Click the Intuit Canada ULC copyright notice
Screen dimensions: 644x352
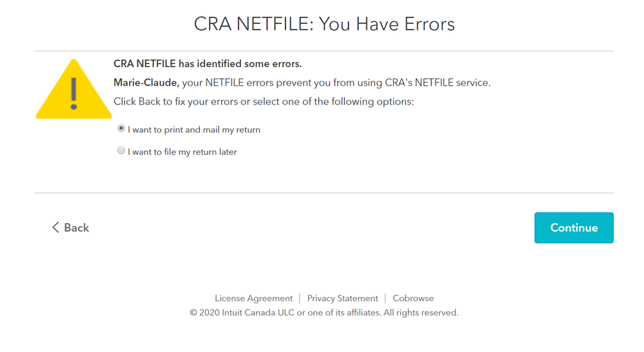[324, 313]
